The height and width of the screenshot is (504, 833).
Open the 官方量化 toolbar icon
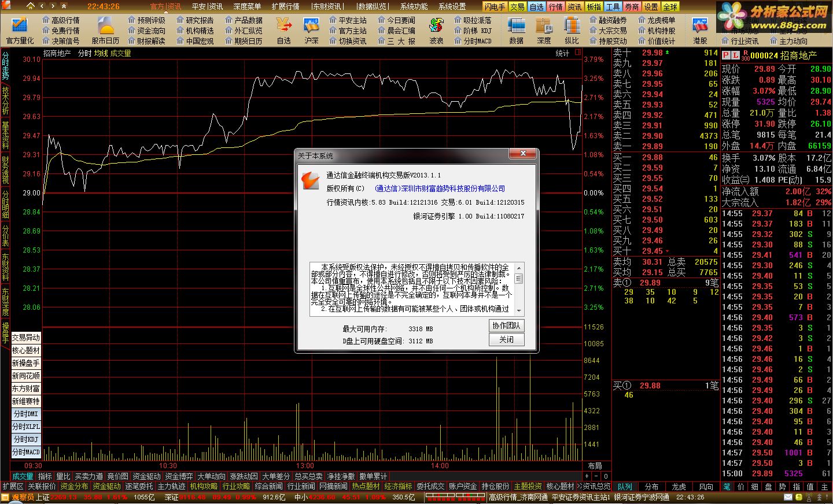[x=20, y=30]
